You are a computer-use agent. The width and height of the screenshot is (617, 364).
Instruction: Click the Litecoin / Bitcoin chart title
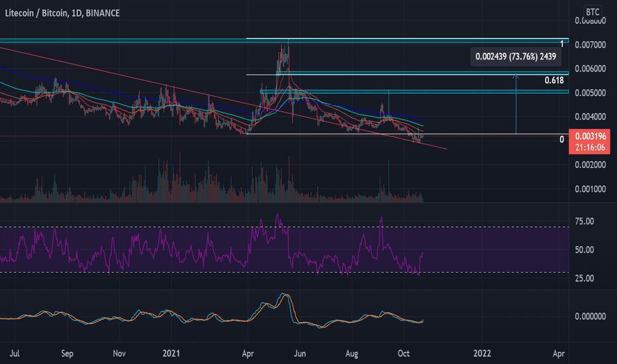pos(62,13)
